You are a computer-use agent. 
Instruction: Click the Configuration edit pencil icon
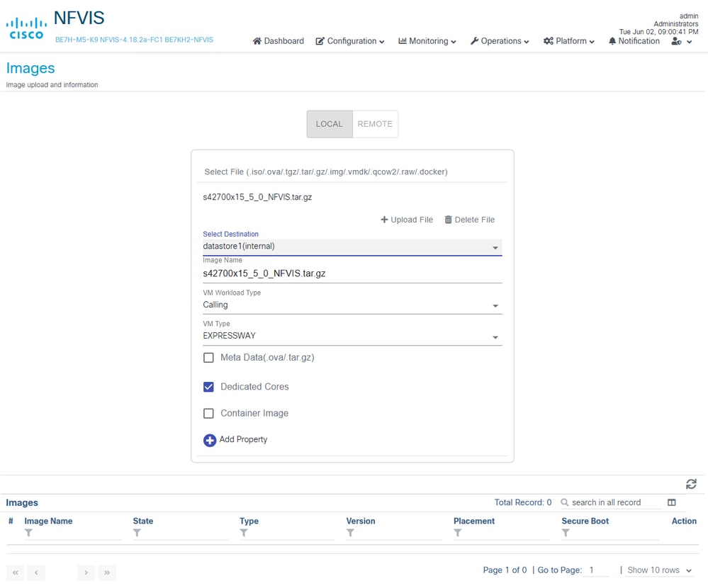click(320, 41)
